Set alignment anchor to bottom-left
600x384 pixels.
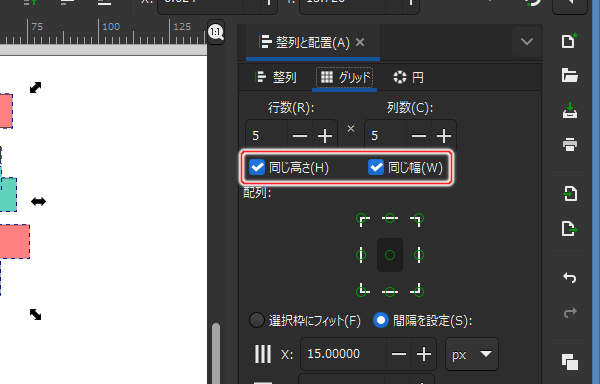(x=362, y=291)
